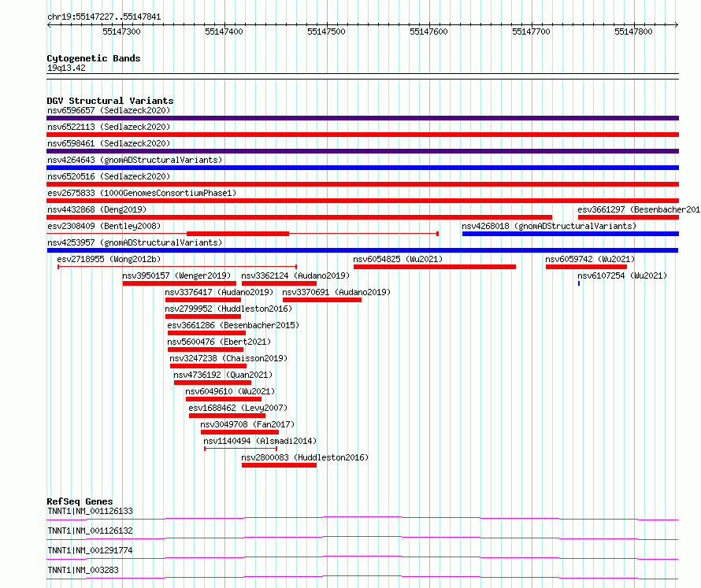Click ruler position 55147800
The width and height of the screenshot is (701, 588).
(633, 31)
